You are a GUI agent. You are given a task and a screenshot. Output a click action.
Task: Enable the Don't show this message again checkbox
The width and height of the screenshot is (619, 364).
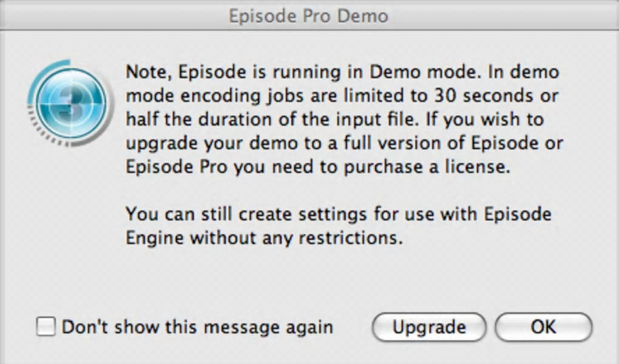(x=46, y=327)
